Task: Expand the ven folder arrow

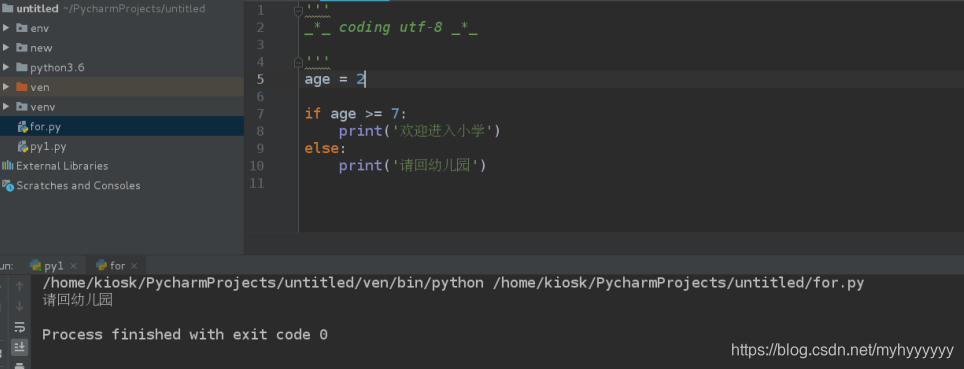Action: pos(6,87)
